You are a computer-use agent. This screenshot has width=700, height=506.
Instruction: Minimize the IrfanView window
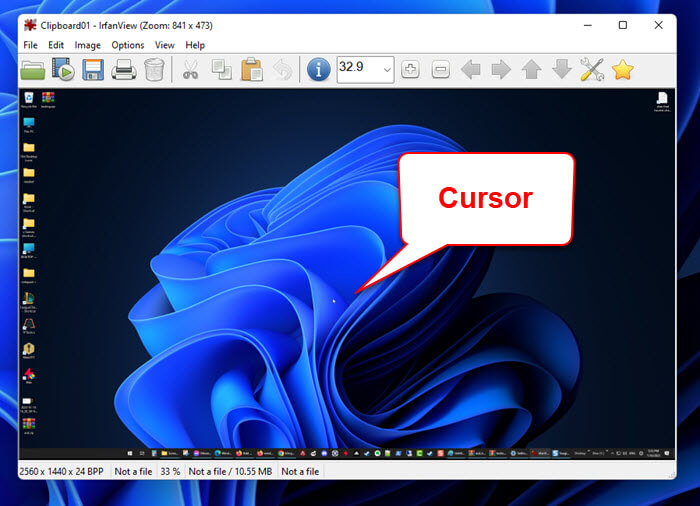click(588, 25)
